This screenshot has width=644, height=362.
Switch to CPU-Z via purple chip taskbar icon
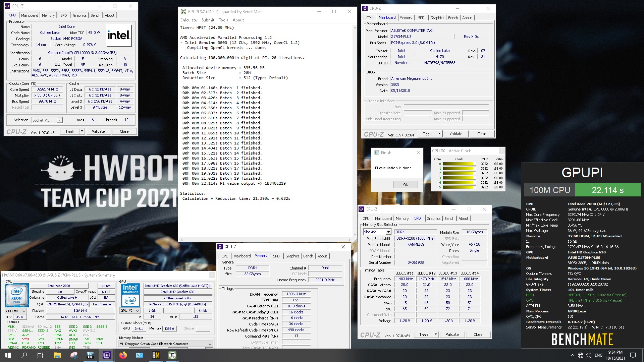[x=107, y=355]
